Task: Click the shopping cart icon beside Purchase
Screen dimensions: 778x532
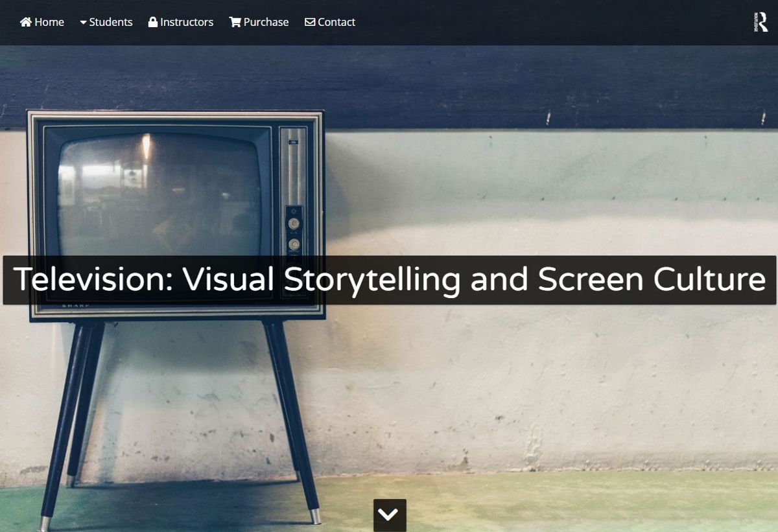Action: pos(235,21)
